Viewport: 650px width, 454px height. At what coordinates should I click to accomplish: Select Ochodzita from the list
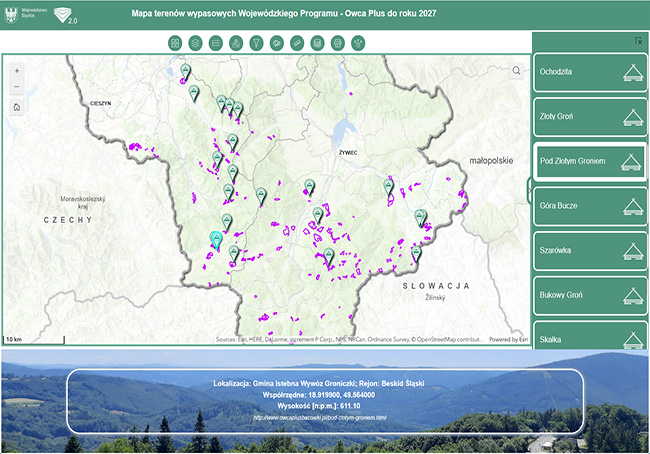590,72
